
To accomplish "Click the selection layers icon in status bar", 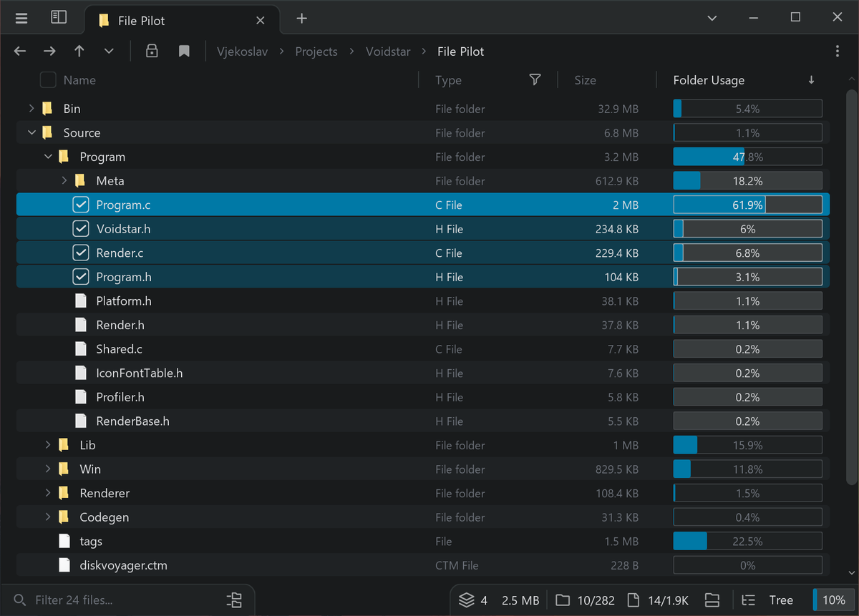I will point(467,600).
